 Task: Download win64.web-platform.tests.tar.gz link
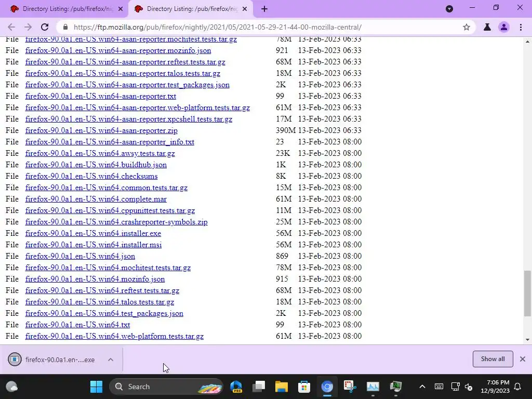(114, 337)
